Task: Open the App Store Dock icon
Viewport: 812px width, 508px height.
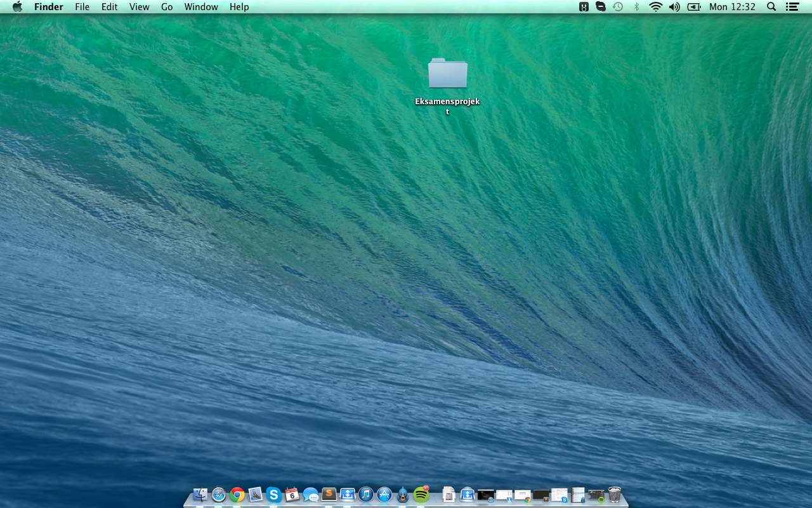Action: click(384, 494)
